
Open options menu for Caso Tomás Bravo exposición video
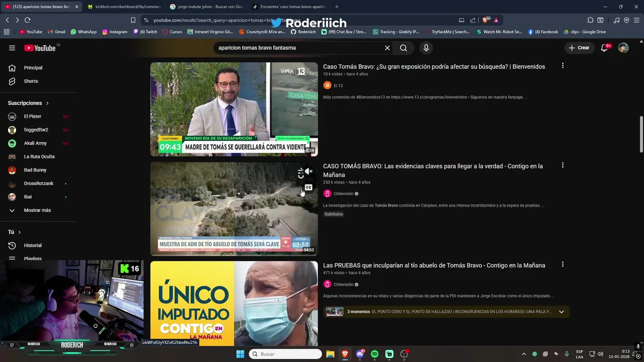[562, 65]
